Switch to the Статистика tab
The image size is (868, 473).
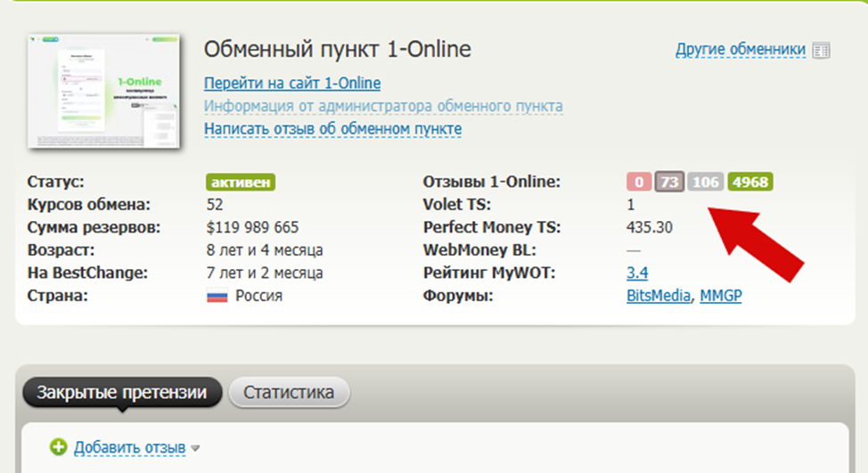pos(289,392)
